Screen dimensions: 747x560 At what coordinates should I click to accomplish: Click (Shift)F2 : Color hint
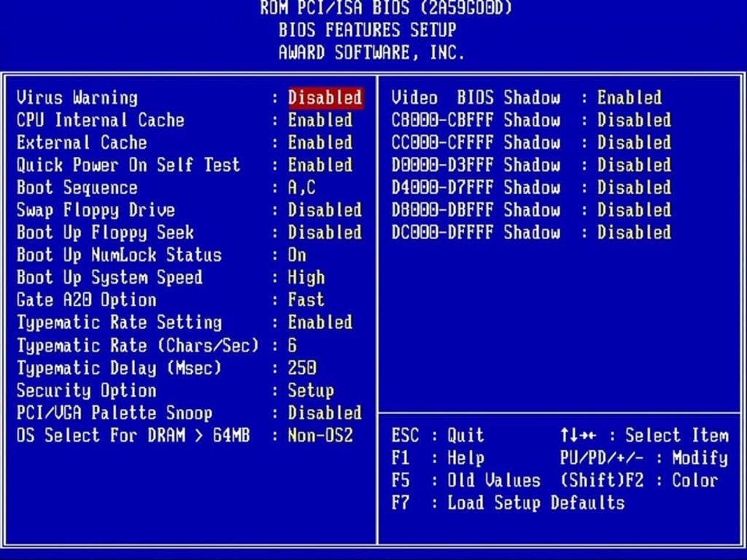639,480
